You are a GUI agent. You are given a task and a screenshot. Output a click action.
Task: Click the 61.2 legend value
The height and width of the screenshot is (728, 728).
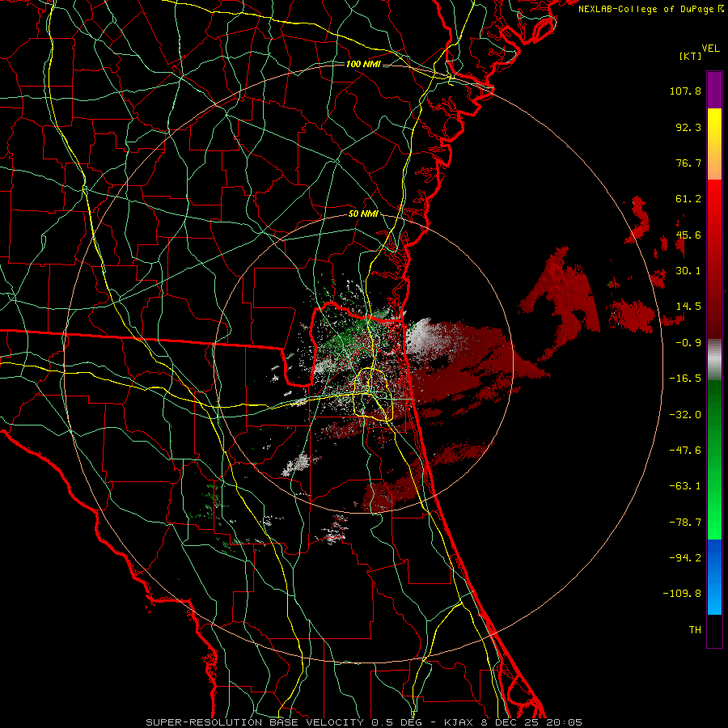(x=688, y=199)
